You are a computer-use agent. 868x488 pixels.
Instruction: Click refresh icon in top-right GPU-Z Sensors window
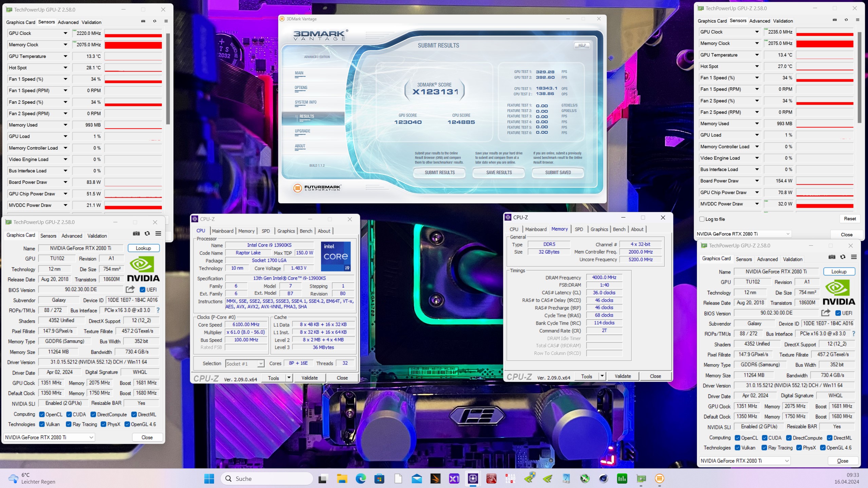(846, 20)
